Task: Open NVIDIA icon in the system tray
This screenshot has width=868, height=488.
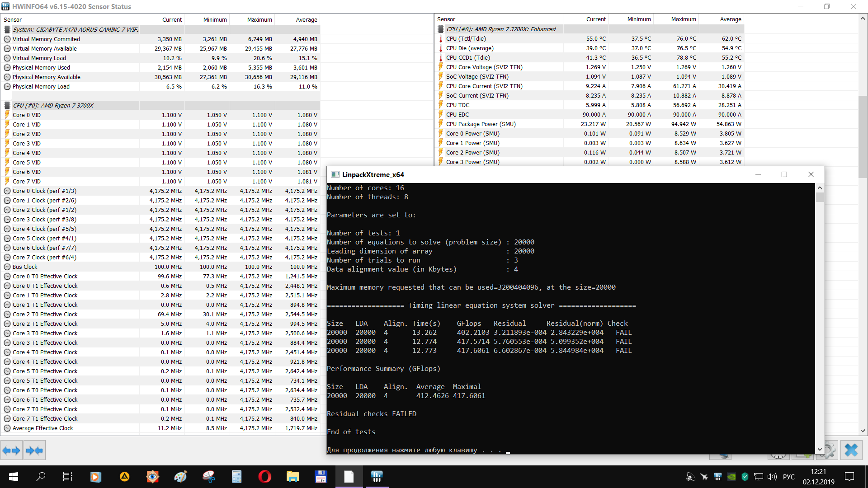Action: pos(731,477)
